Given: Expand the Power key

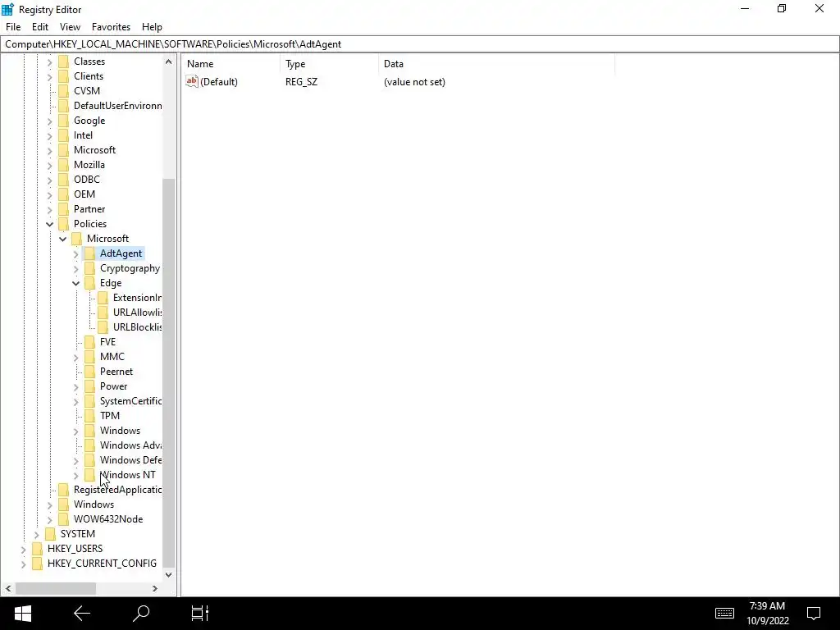Looking at the screenshot, I should (75, 387).
